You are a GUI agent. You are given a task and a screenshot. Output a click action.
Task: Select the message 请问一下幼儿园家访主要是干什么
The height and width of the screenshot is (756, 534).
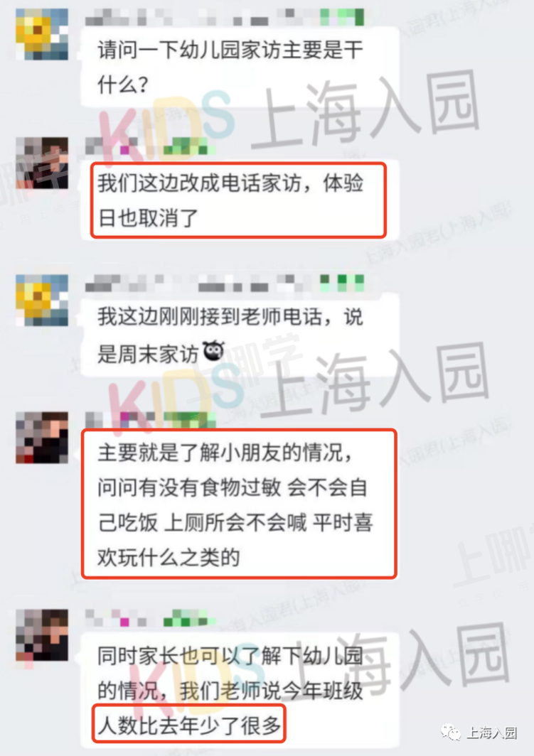240,67
